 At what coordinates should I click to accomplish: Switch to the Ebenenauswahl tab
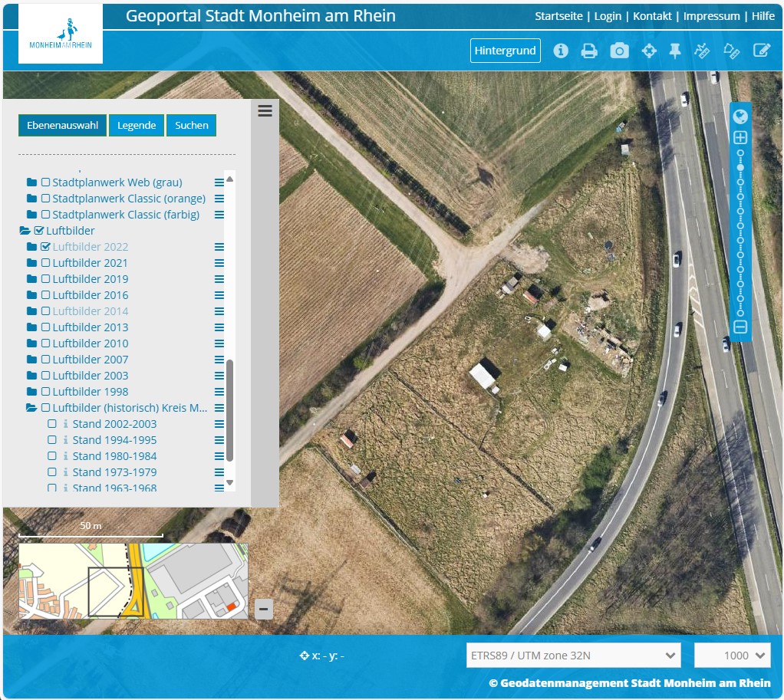click(x=62, y=125)
